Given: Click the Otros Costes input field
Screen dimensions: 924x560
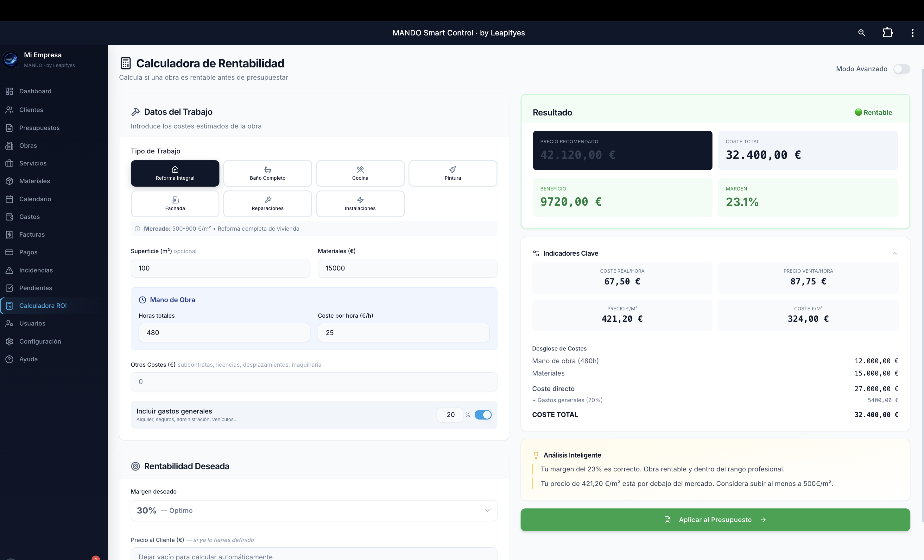Looking at the screenshot, I should coord(314,382).
